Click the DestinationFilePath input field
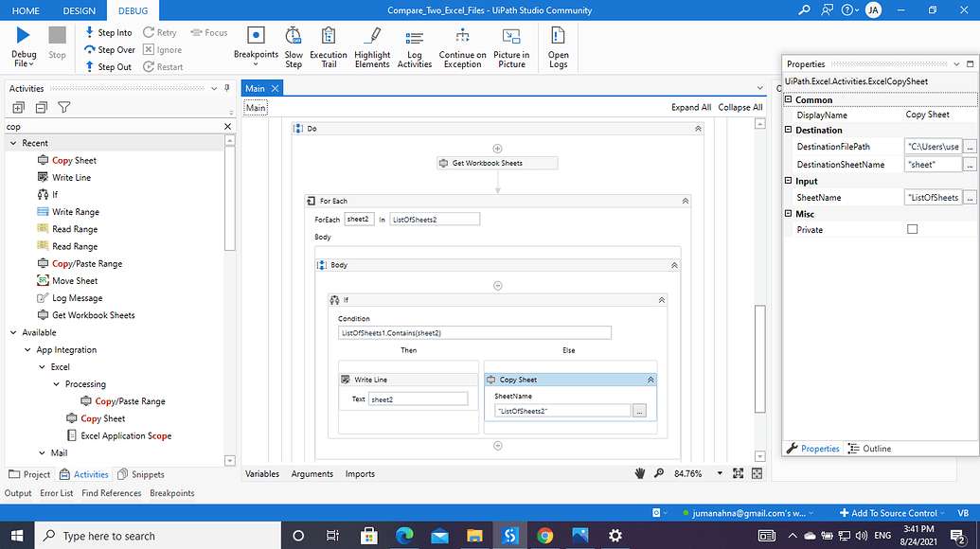Viewport: 980px width, 549px height. point(933,147)
